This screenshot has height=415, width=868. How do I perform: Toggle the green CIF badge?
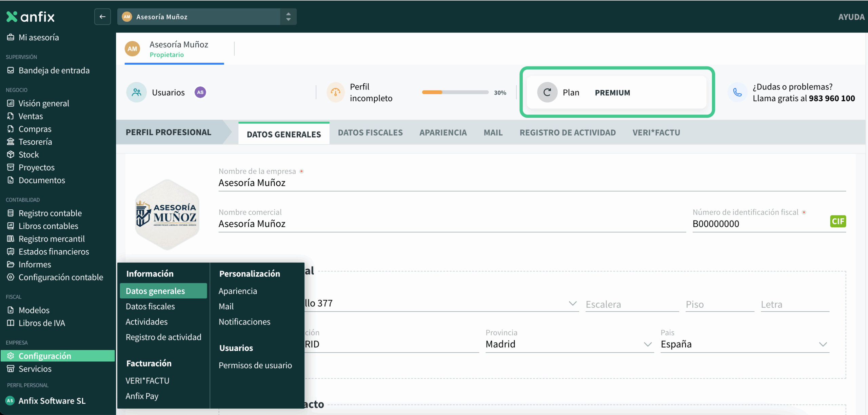(837, 222)
